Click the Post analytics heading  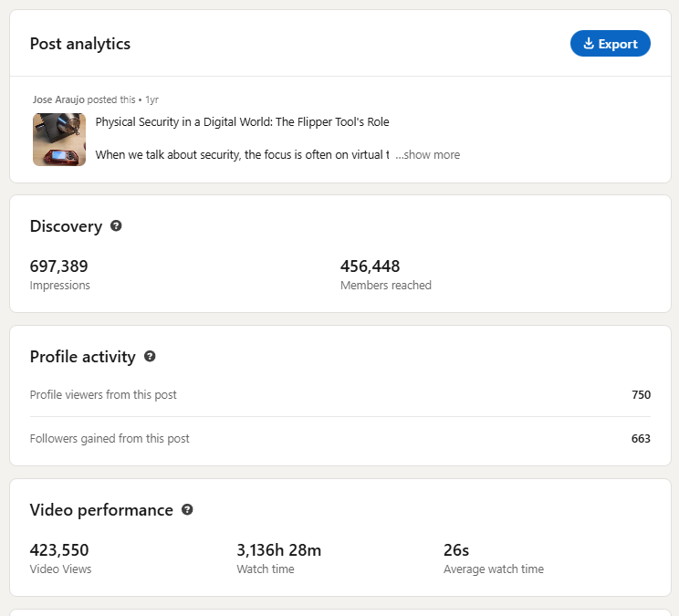coord(80,44)
